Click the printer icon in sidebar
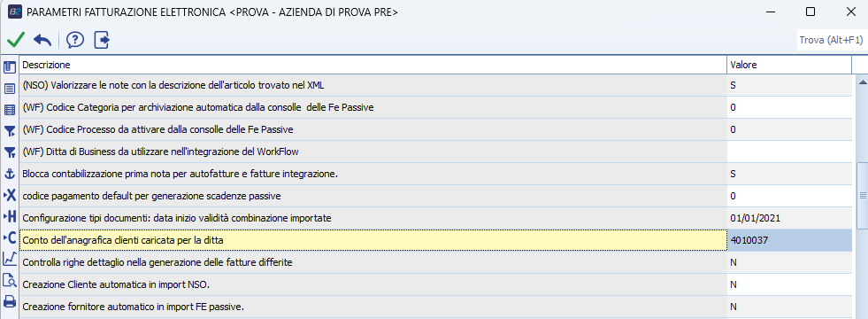Screen dimensions: 868x319 click(x=10, y=301)
